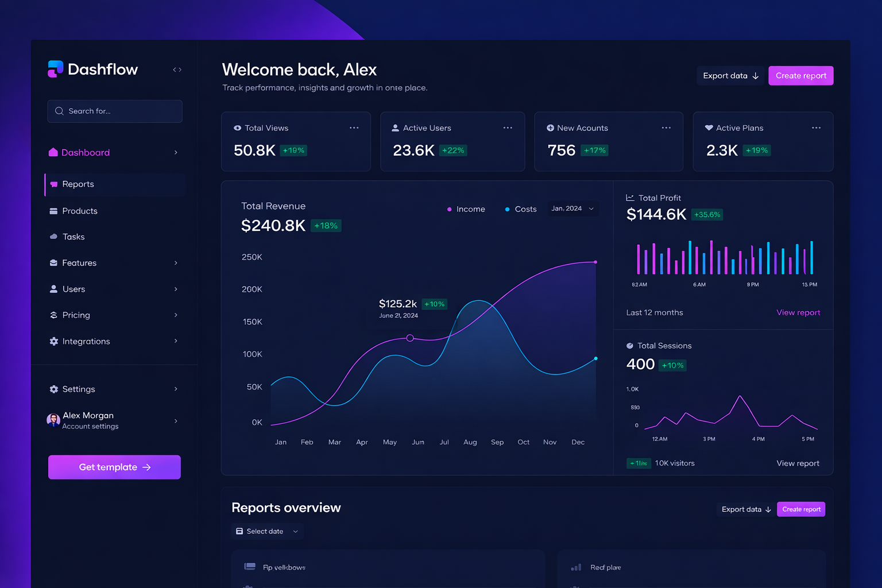
Task: Click the Users icon in the sidebar
Action: coord(53,289)
